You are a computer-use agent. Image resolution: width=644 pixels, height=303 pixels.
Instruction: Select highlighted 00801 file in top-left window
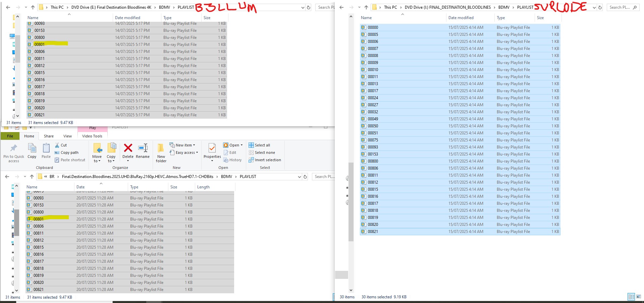click(x=127, y=45)
